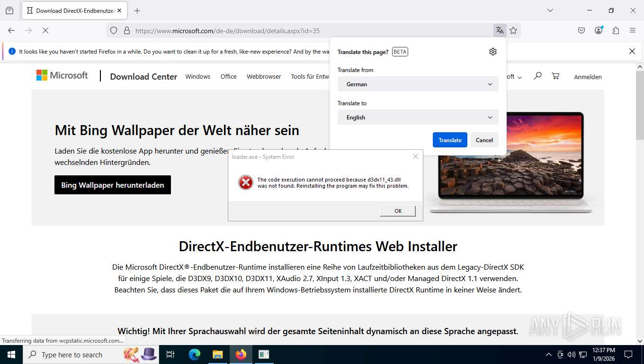Image resolution: width=644 pixels, height=364 pixels.
Task: Open extensions puzzle icon
Action: 616,30
